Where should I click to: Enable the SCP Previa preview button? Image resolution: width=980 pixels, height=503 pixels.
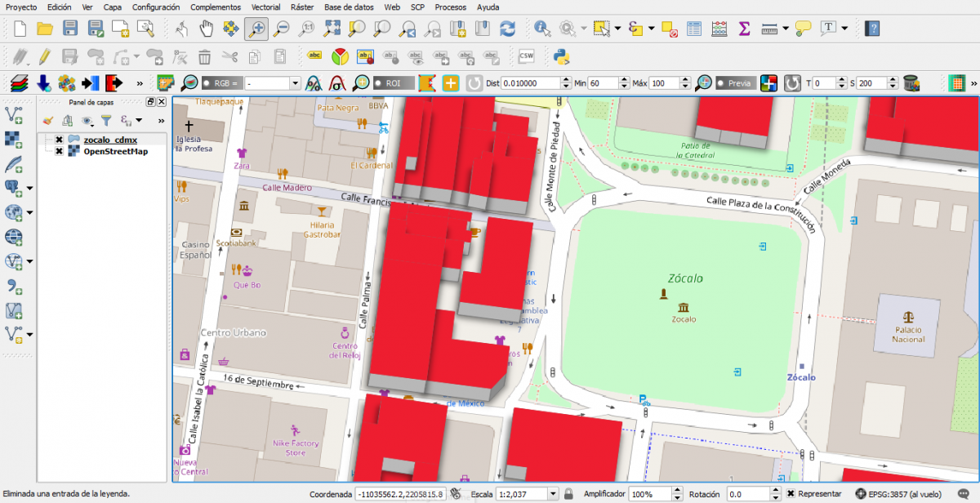(x=735, y=82)
